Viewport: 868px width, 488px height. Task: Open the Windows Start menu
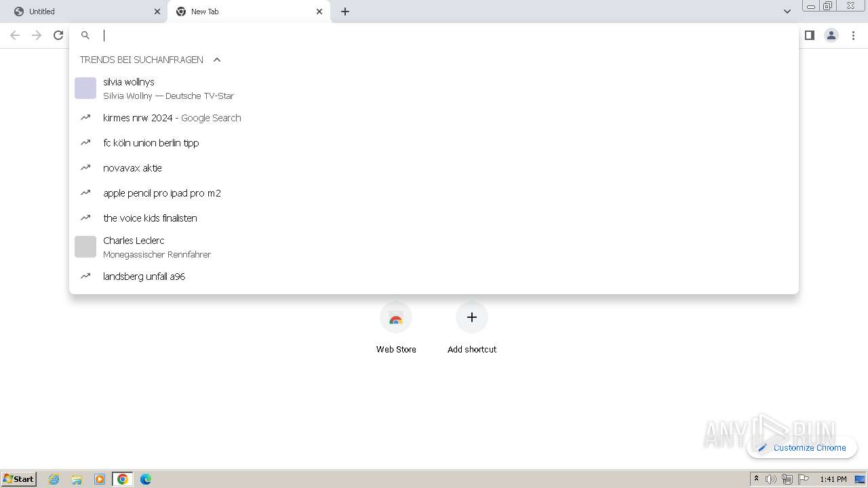point(19,479)
